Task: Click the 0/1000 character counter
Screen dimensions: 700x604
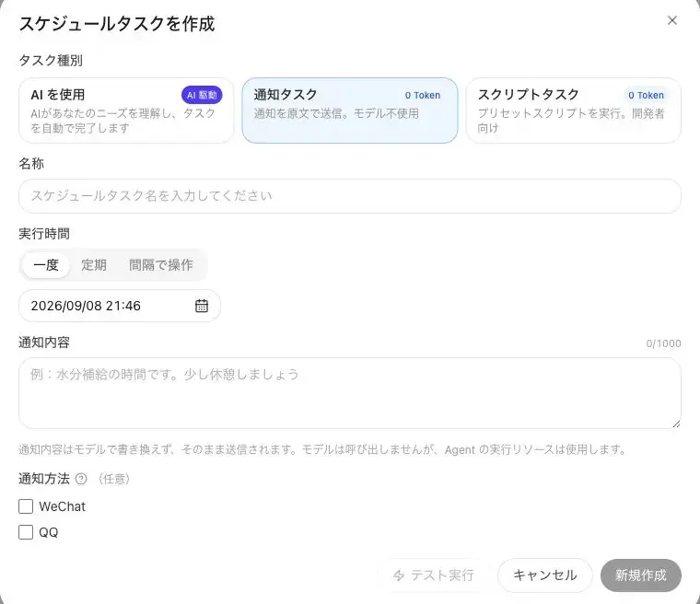Action: click(x=663, y=343)
